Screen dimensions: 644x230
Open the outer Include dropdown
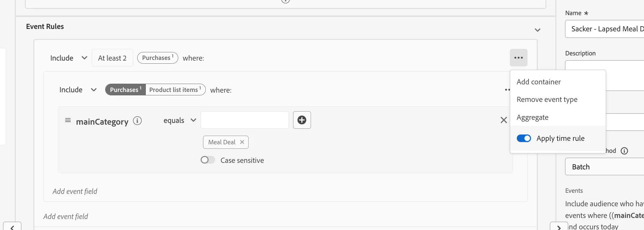point(69,58)
